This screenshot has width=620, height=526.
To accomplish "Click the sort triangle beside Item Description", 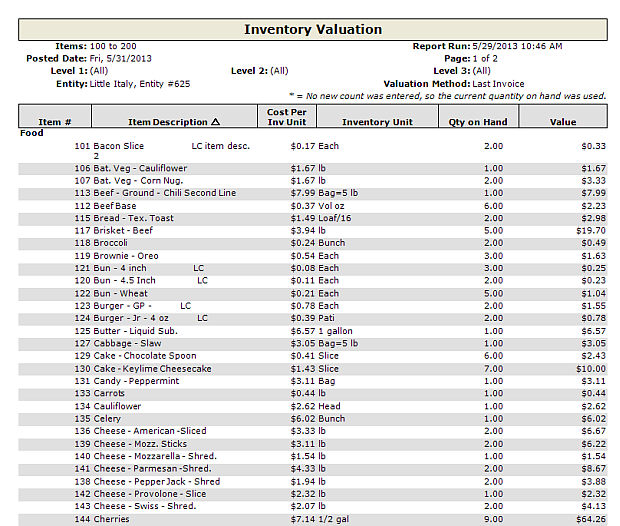I will pos(216,122).
